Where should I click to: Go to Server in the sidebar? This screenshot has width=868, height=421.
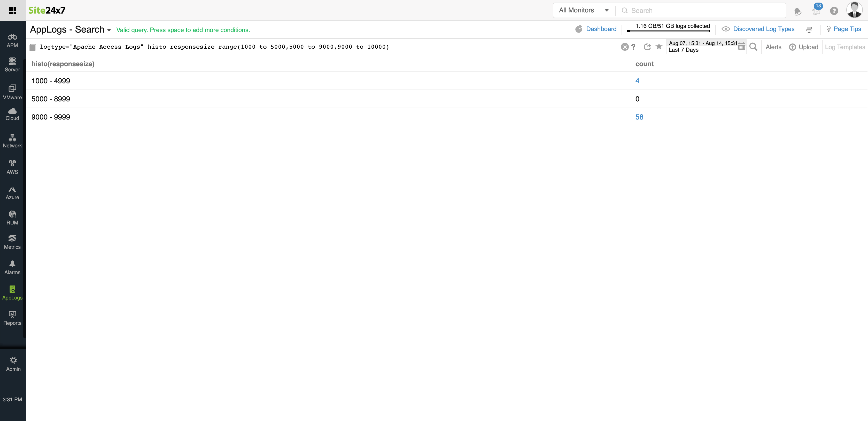click(12, 64)
